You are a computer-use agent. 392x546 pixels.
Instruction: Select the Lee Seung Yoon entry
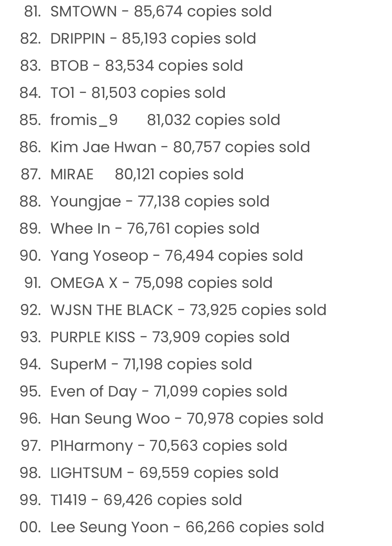tap(172, 527)
